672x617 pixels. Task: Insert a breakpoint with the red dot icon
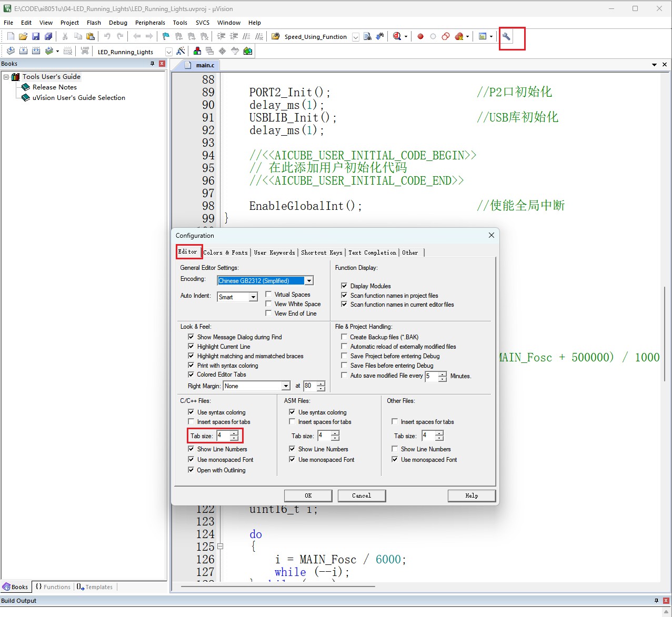click(x=420, y=37)
